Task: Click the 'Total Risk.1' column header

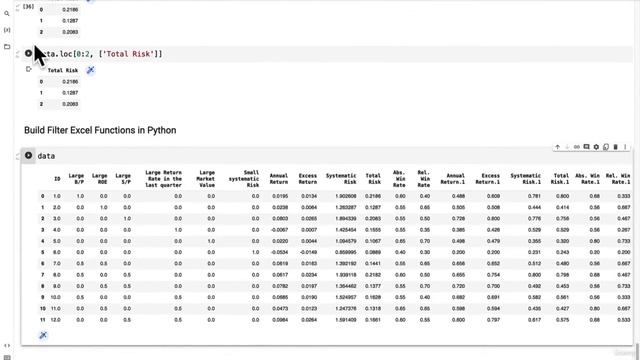Action: pyautogui.click(x=560, y=179)
